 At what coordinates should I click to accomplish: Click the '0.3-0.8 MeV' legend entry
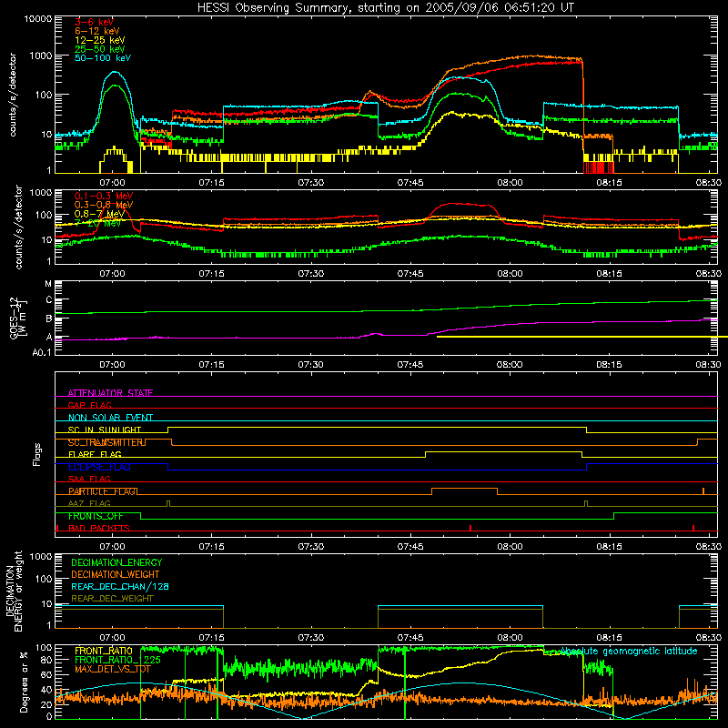point(104,205)
